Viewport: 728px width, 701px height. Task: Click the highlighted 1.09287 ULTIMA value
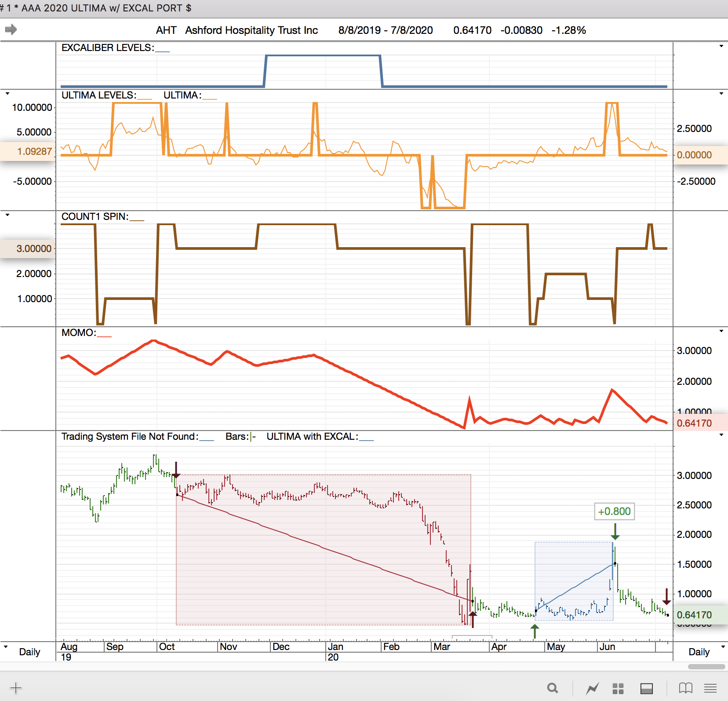point(34,151)
